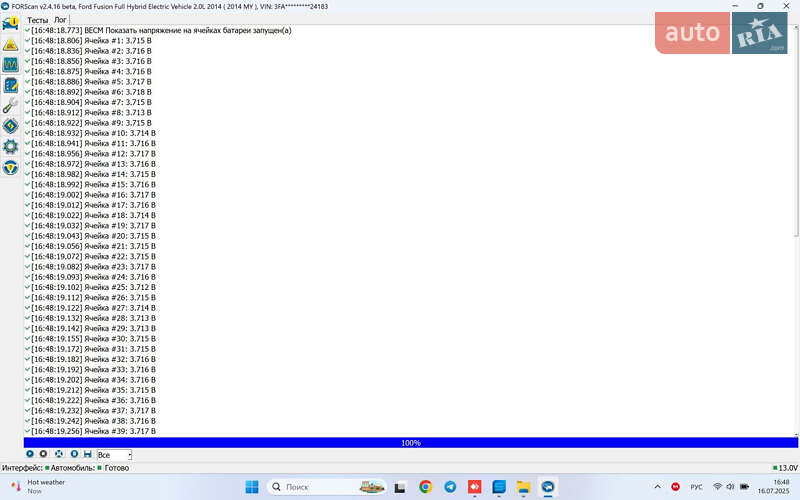Open the oscilloscope live data section
The width and height of the screenshot is (800, 500).
pos(11,65)
